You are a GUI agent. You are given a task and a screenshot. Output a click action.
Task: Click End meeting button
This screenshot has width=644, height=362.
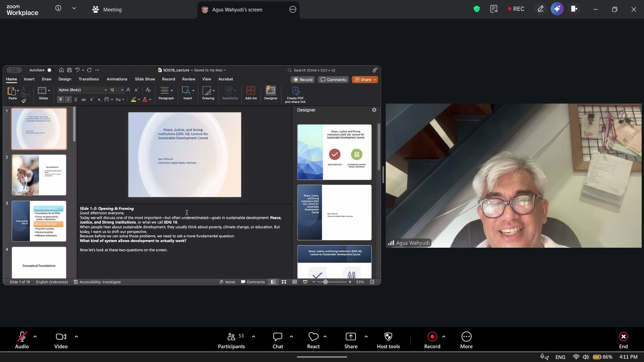[x=623, y=337]
